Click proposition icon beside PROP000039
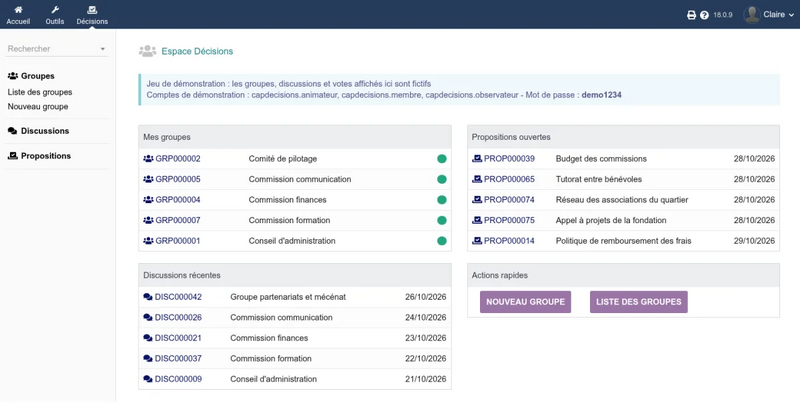This screenshot has width=800, height=403. (x=477, y=159)
